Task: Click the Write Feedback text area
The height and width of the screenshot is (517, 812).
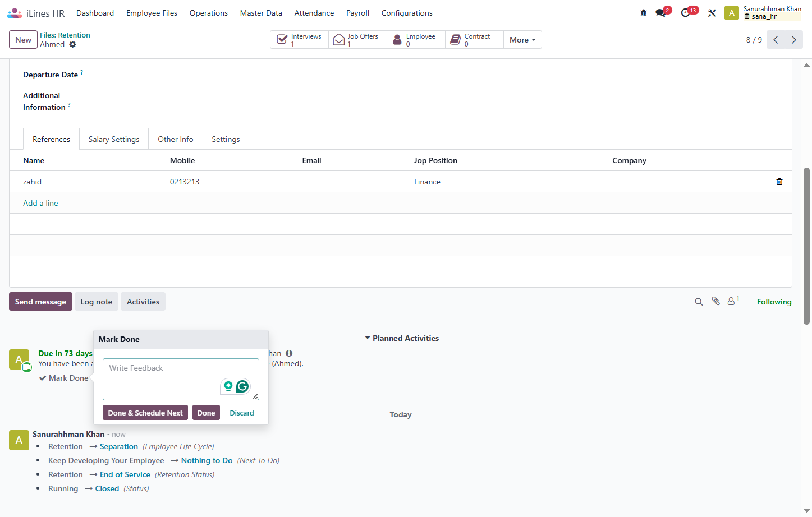Action: click(x=181, y=380)
